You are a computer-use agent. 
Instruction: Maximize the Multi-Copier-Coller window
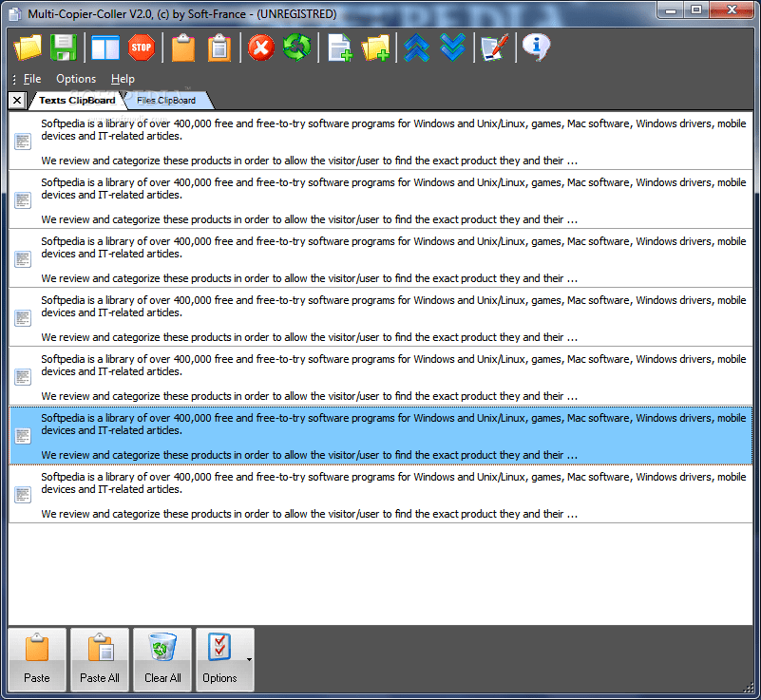(x=696, y=9)
